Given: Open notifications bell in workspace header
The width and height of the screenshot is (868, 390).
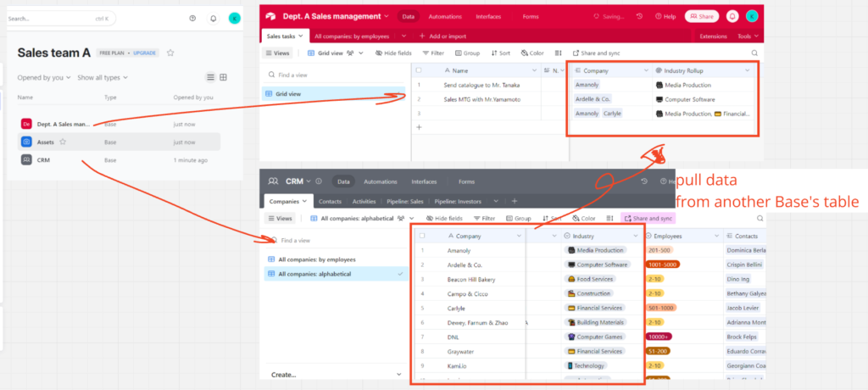Looking at the screenshot, I should (213, 18).
